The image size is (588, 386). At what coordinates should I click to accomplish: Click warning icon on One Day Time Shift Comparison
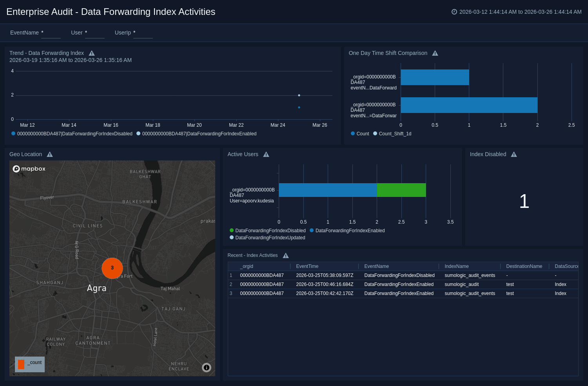[x=435, y=53]
